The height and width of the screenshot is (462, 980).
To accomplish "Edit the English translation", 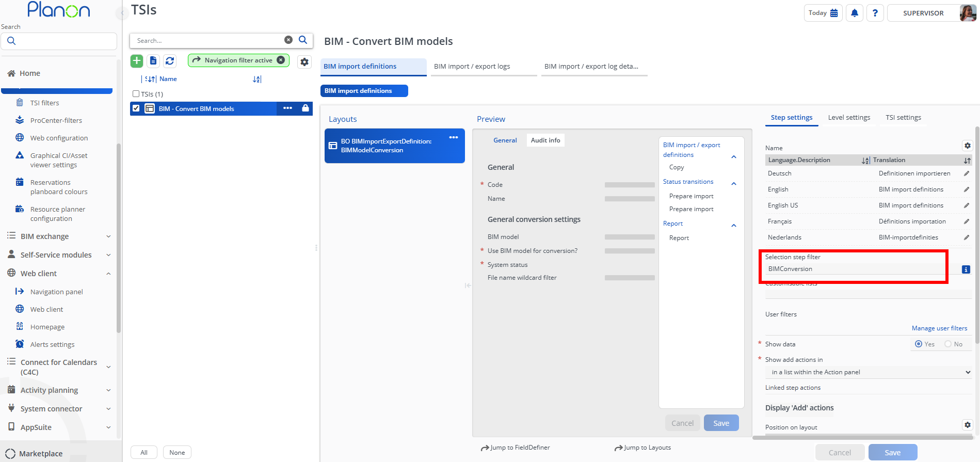I will click(967, 189).
